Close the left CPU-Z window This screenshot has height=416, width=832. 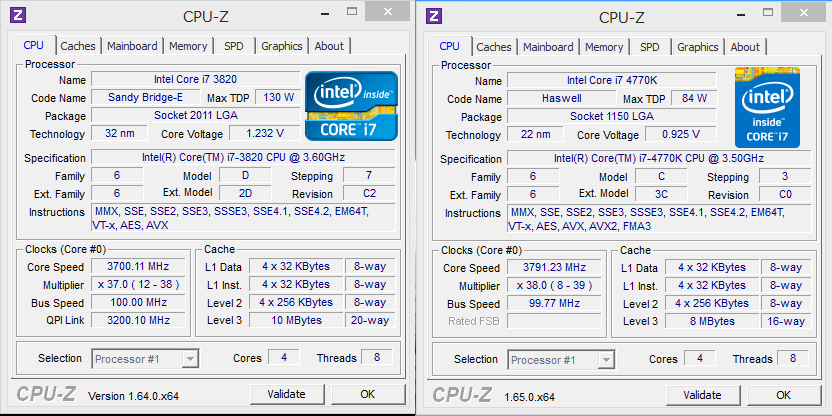click(388, 11)
